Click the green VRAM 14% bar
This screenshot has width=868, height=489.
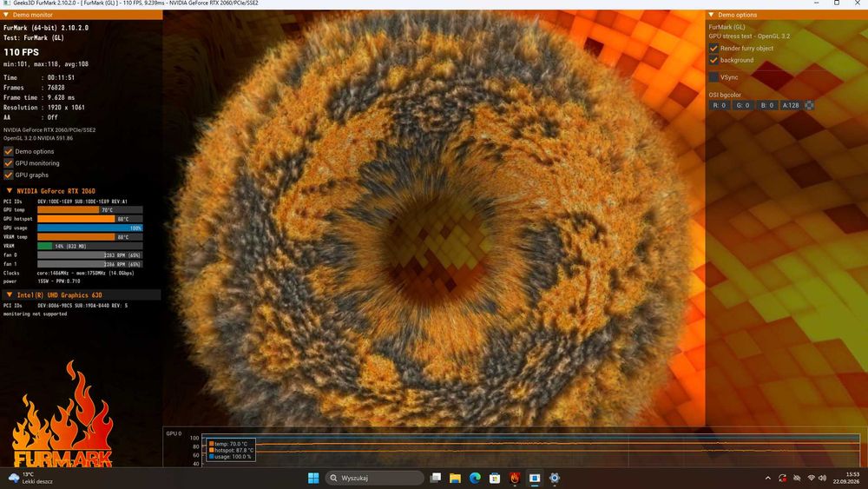[x=89, y=246]
